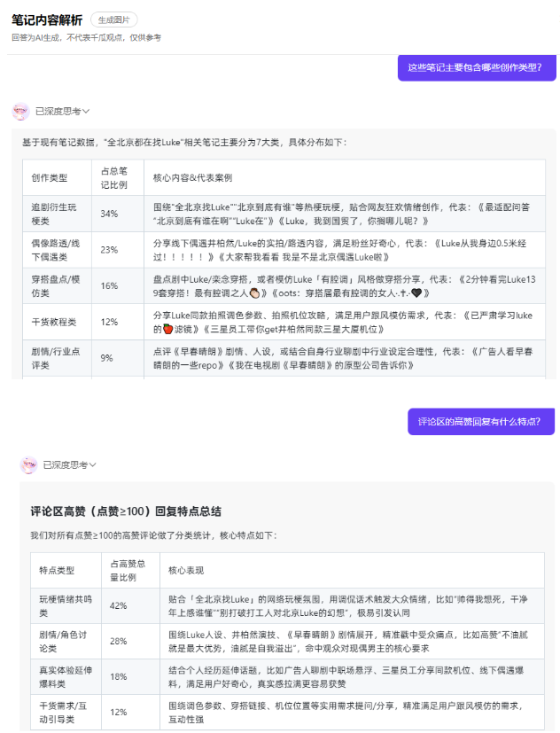Click the 真实体验延伸爆料类 row cell

[x=66, y=677]
